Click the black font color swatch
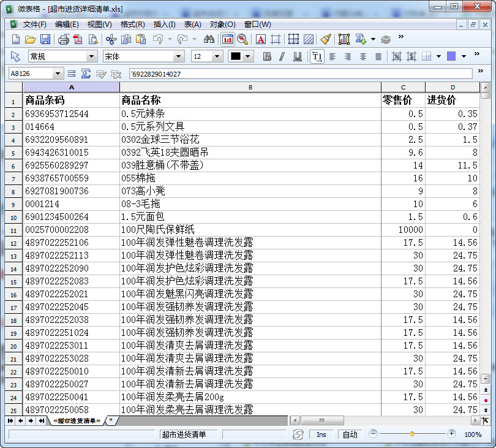 click(x=236, y=56)
